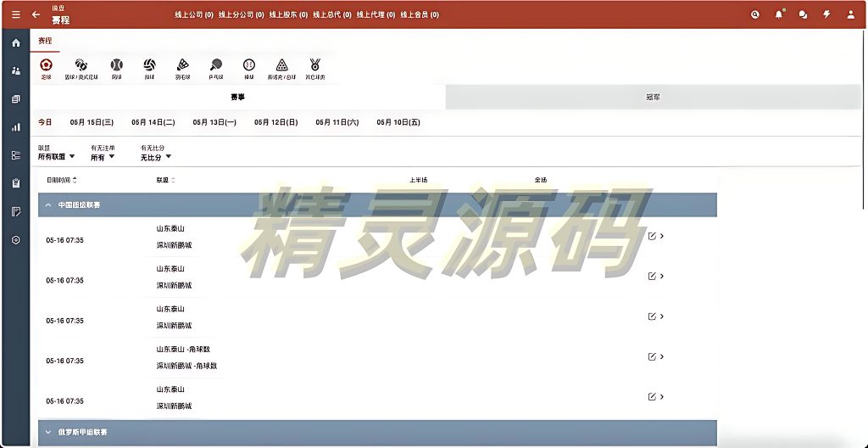Image resolution: width=868 pixels, height=448 pixels.
Task: Expand the 俄罗斯甲组联赛 league group
Action: 48,432
